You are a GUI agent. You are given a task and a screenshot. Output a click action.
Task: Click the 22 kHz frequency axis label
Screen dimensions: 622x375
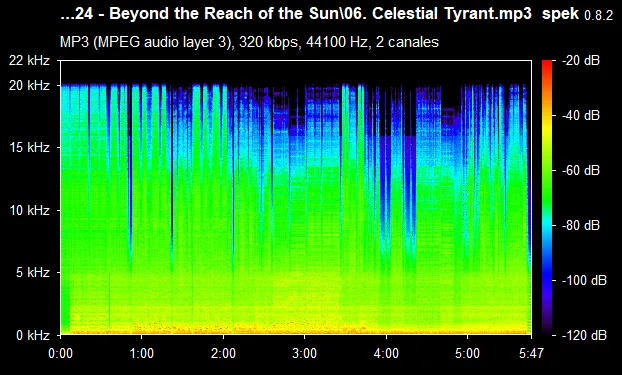coord(29,61)
